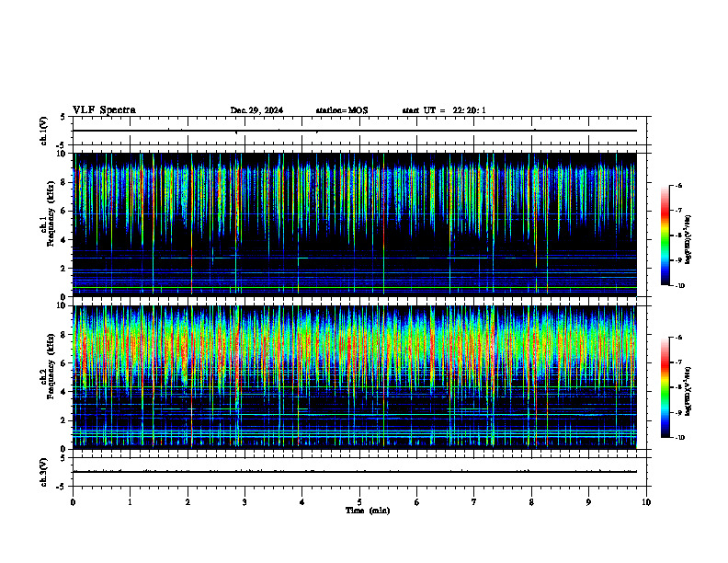Image resolution: width=728 pixels, height=563 pixels.
Task: Select the date text "Dec. 29, 2024"
Action: [x=256, y=110]
